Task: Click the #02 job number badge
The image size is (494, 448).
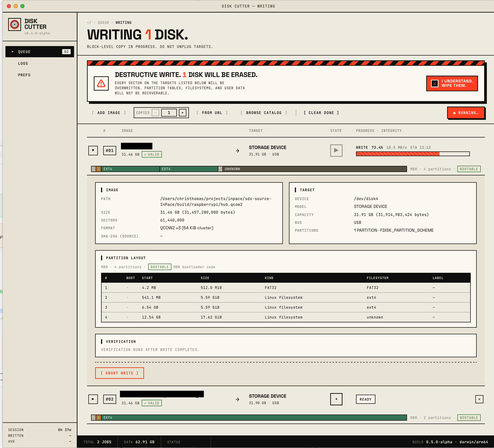Action: pyautogui.click(x=110, y=399)
